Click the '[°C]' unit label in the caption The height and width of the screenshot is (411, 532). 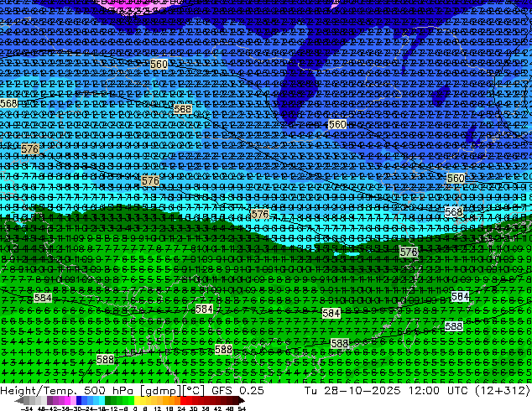point(193,390)
